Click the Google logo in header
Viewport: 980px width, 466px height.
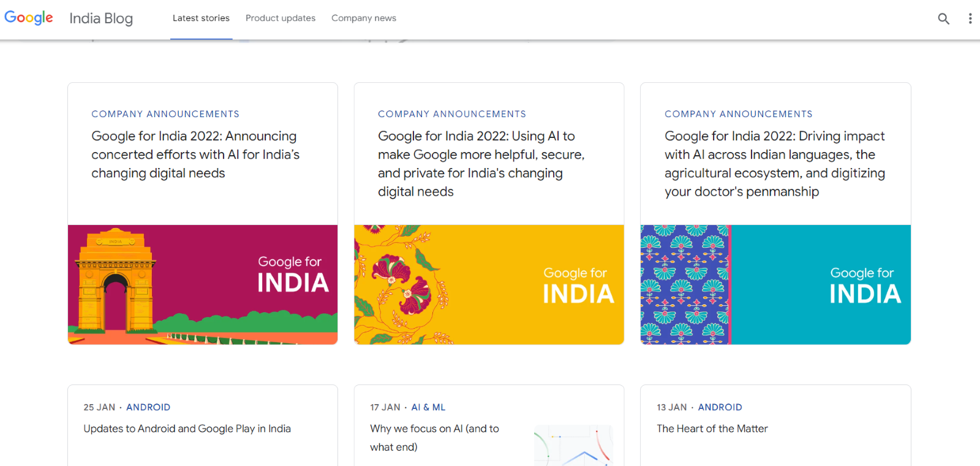29,18
